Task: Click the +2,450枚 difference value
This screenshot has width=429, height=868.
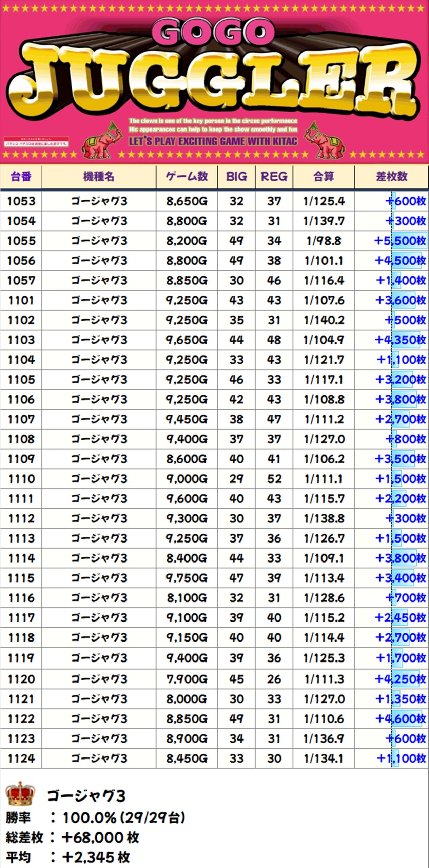Action: click(400, 618)
